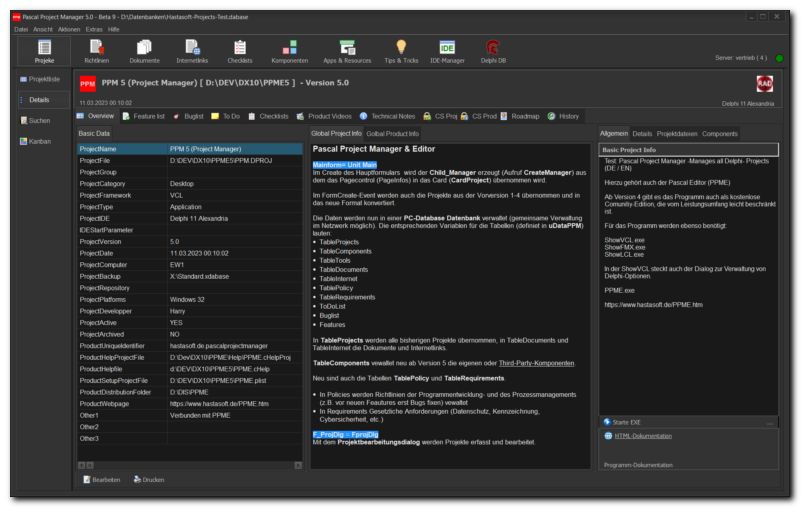Image resolution: width=801 pixels, height=508 pixels.
Task: Open the Third-Party-Komponenten link
Action: pos(536,363)
